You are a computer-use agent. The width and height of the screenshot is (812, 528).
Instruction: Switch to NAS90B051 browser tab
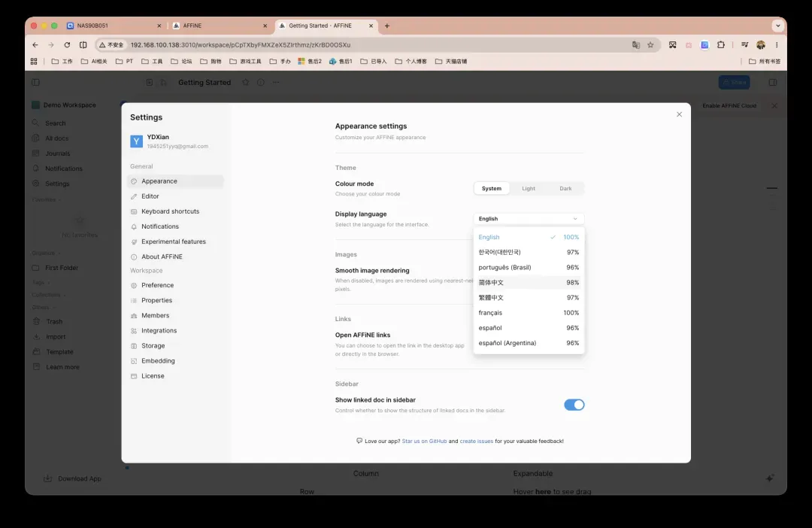(x=113, y=26)
